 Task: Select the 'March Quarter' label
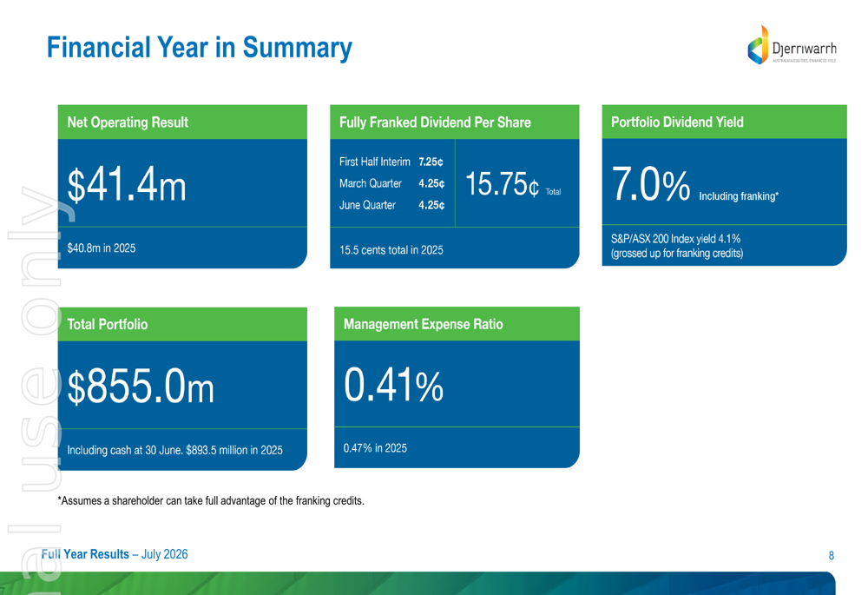371,183
